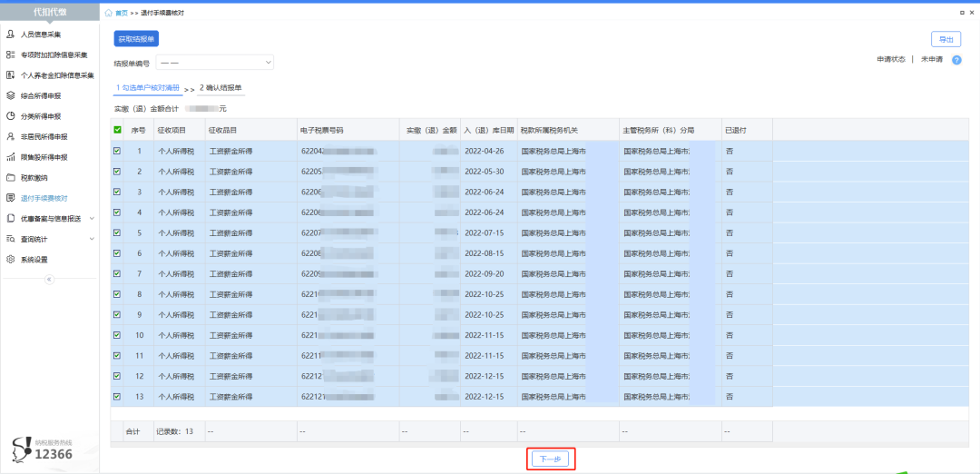Click the 未申请 application status text
The height and width of the screenshot is (474, 980).
coord(932,59)
